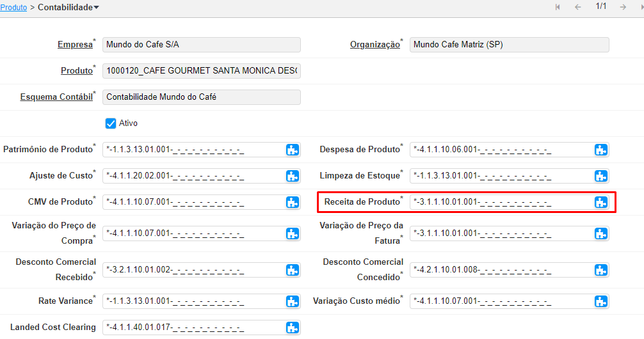Click the Rate Variance account field
The width and height of the screenshot is (644, 339).
click(x=192, y=301)
